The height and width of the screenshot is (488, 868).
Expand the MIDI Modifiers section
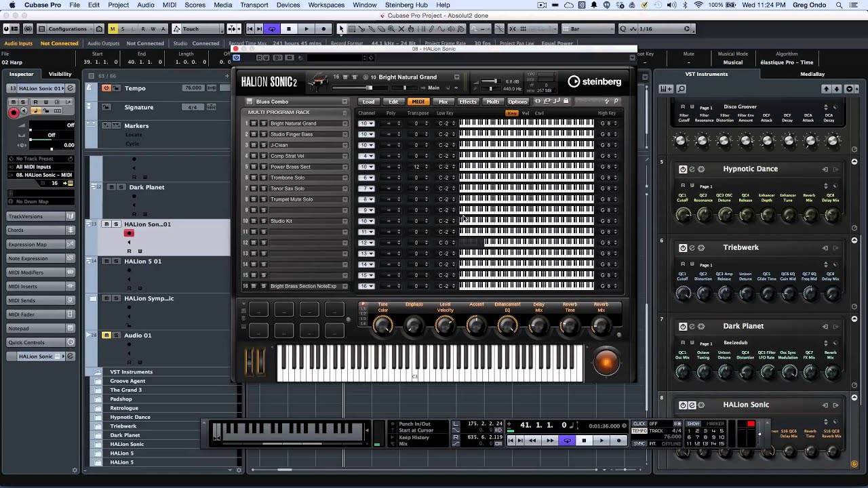pos(41,272)
